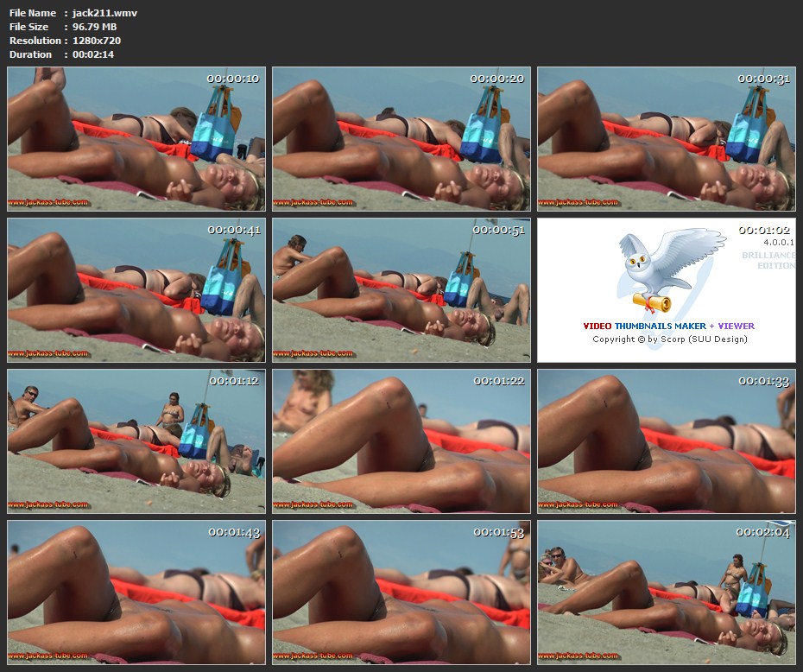
Task: Click the 00:01:02 timestamp on the logo frame
Action: click(763, 231)
